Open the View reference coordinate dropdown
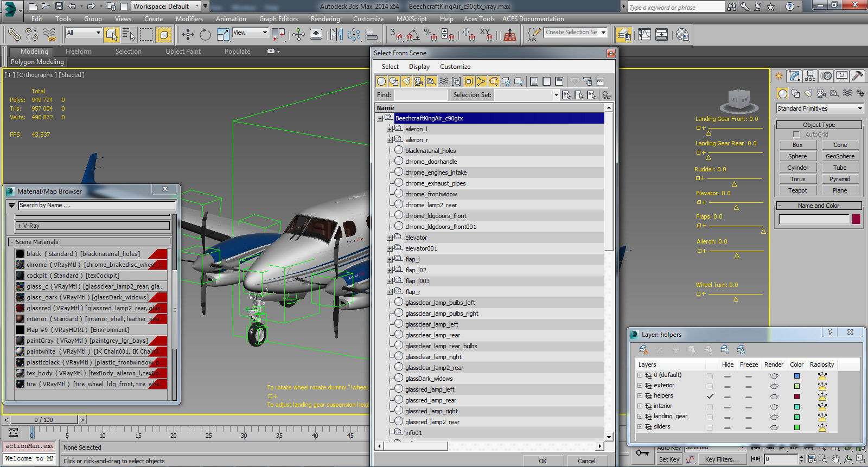Screen dimensions: 868x467 [251, 33]
